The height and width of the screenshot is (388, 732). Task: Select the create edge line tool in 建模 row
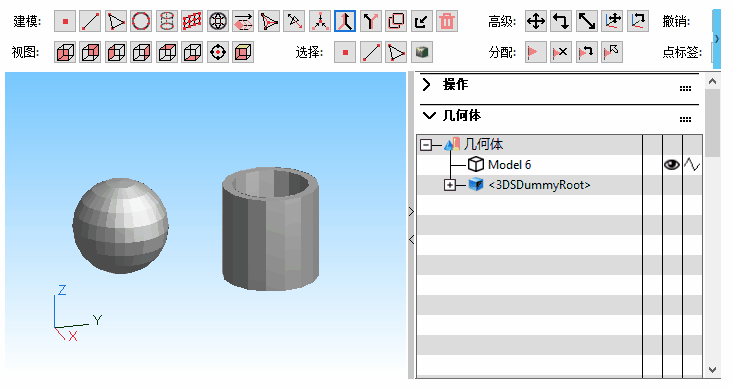(x=90, y=21)
